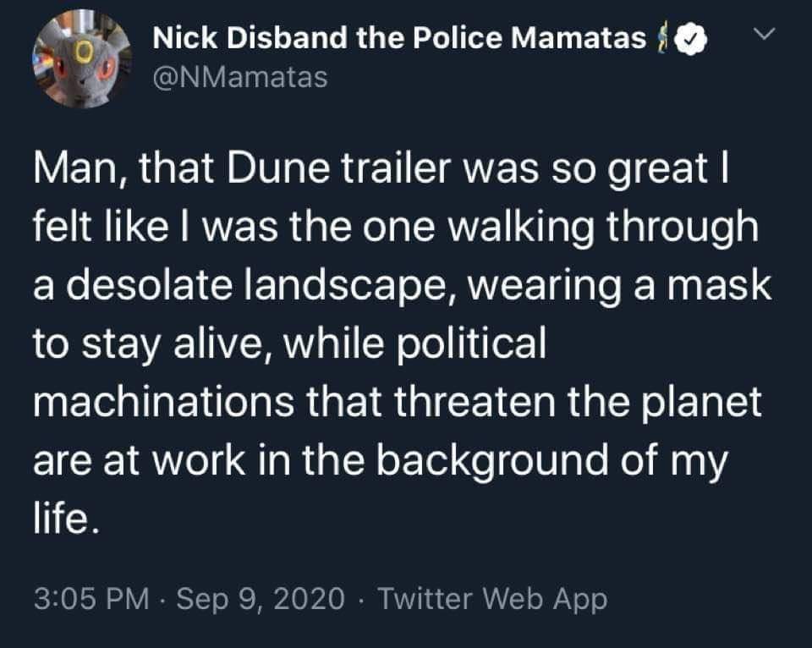Open the Nick Disband the Police Mamatas profile name

point(401,39)
